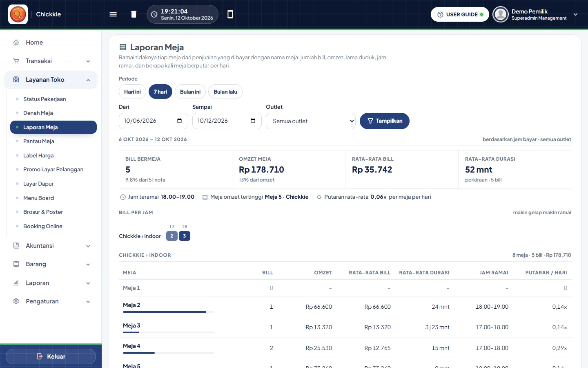The height and width of the screenshot is (368, 588).
Task: Click the Dari date input field
Action: pyautogui.click(x=154, y=121)
